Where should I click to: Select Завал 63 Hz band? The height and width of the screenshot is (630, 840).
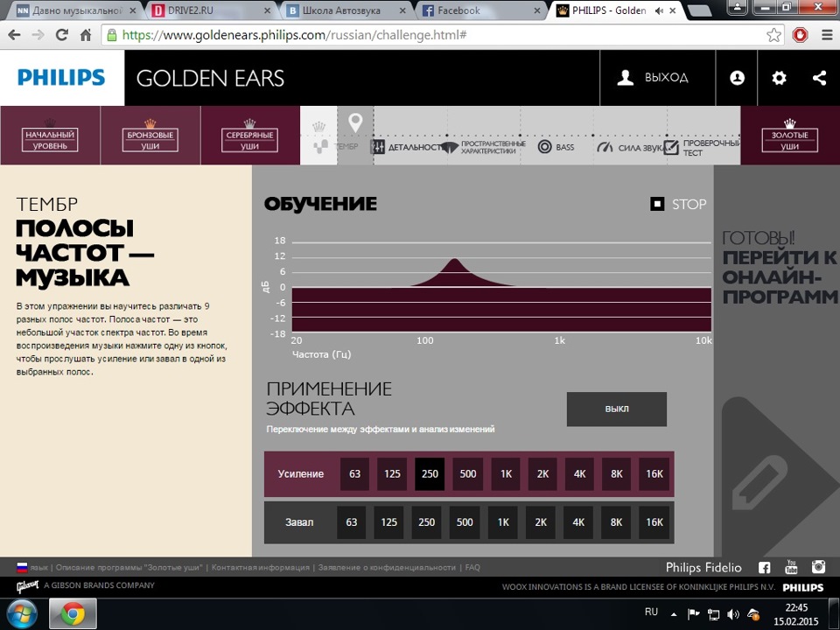[x=352, y=522]
